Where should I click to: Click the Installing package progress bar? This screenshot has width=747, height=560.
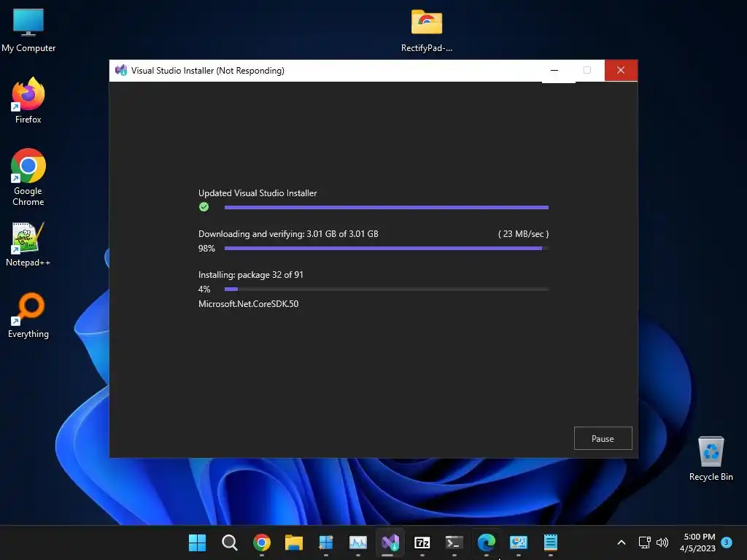387,289
